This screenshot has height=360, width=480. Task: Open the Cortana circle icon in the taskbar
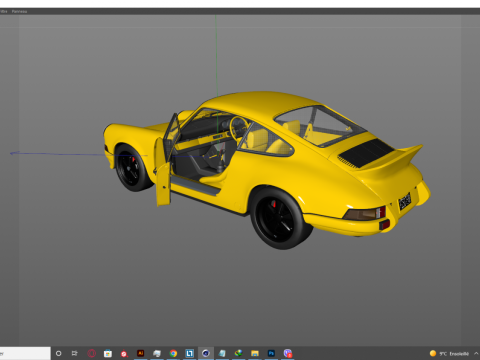59,353
